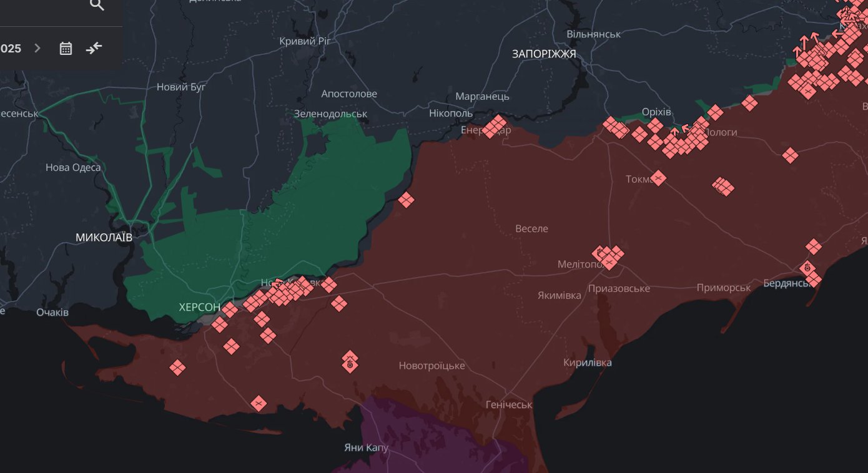Click the Зеленодольськ town label
Viewport: 868px width, 473px height.
330,114
